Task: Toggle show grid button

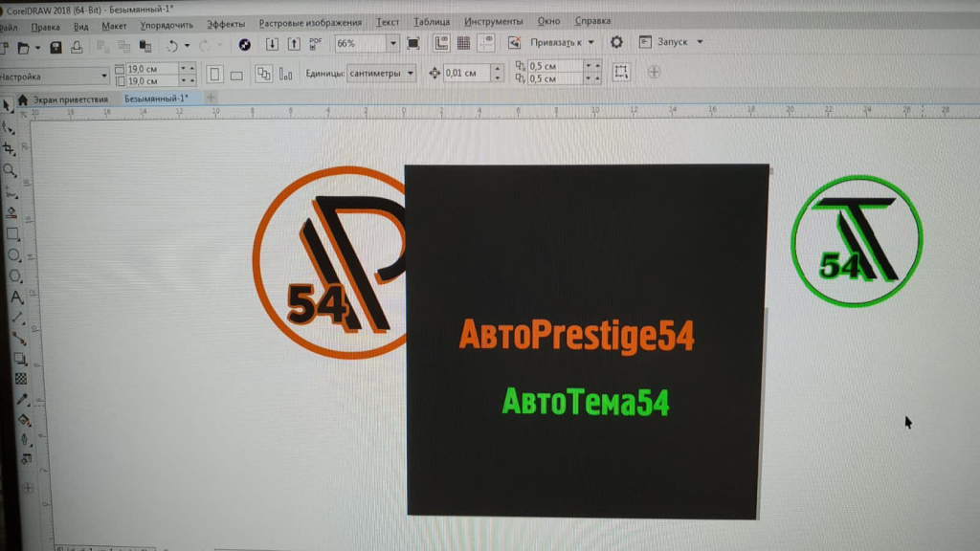Action: coord(463,42)
